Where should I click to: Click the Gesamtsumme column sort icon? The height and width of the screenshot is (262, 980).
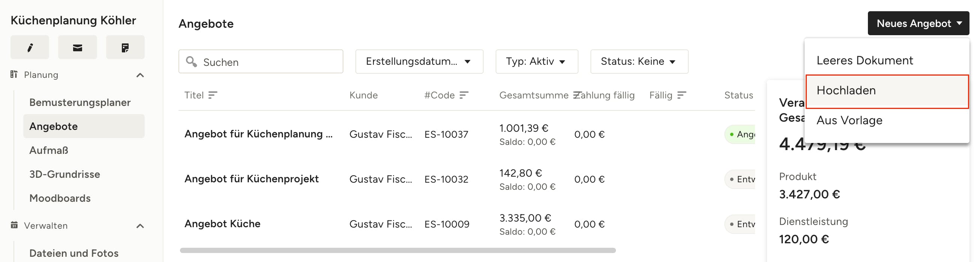577,95
